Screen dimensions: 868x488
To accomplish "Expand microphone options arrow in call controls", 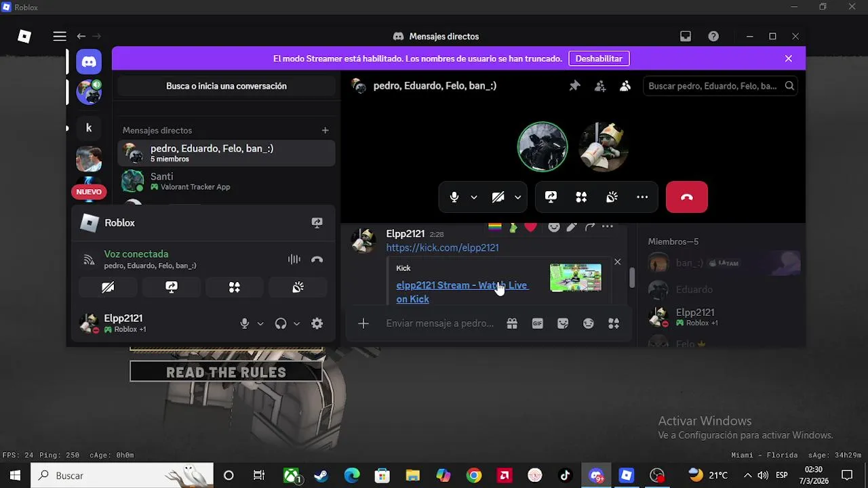I will click(474, 197).
